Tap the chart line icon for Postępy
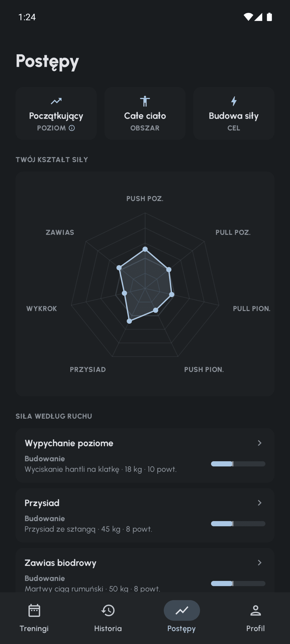 point(182,610)
